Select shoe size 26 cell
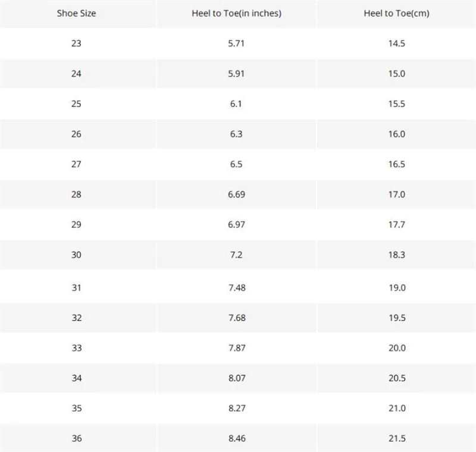Viewport: 476px width, 452px height. [76, 134]
